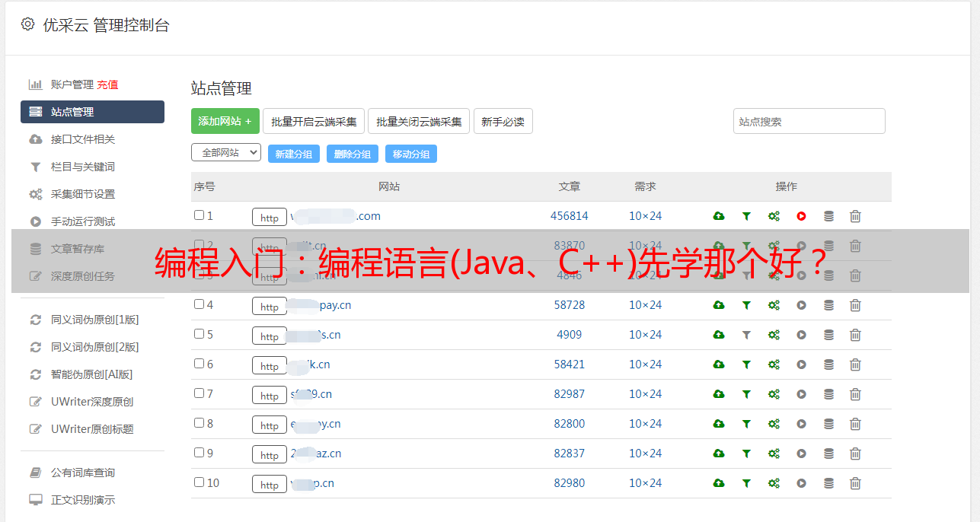Click the trash icon in row 8

(855, 424)
